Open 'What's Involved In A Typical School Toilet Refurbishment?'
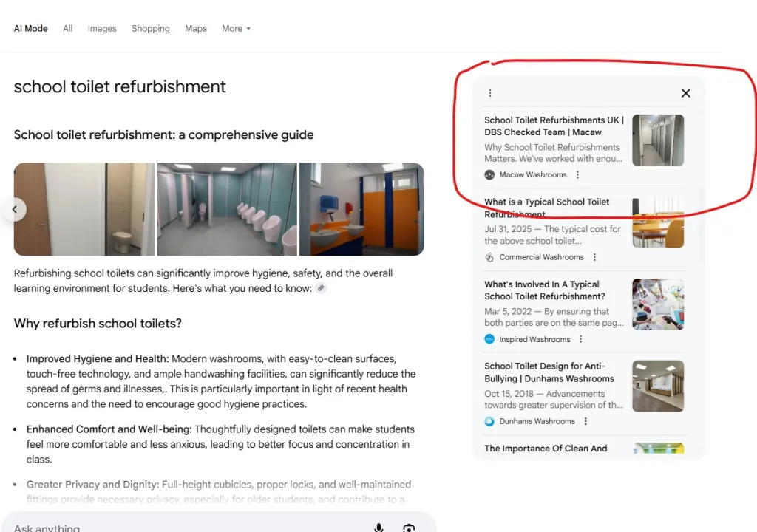Screen dimensions: 757x532 [x=545, y=290]
